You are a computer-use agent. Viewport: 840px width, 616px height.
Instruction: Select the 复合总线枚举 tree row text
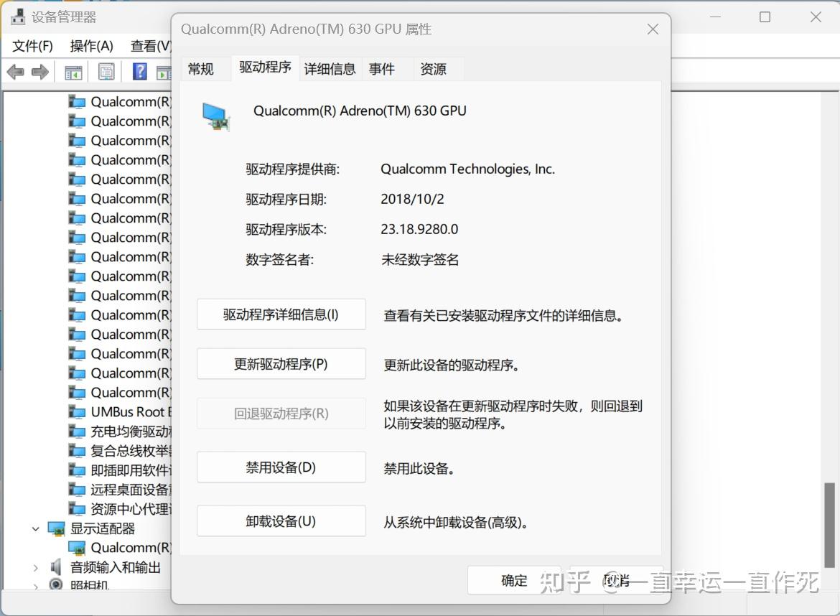[131, 450]
